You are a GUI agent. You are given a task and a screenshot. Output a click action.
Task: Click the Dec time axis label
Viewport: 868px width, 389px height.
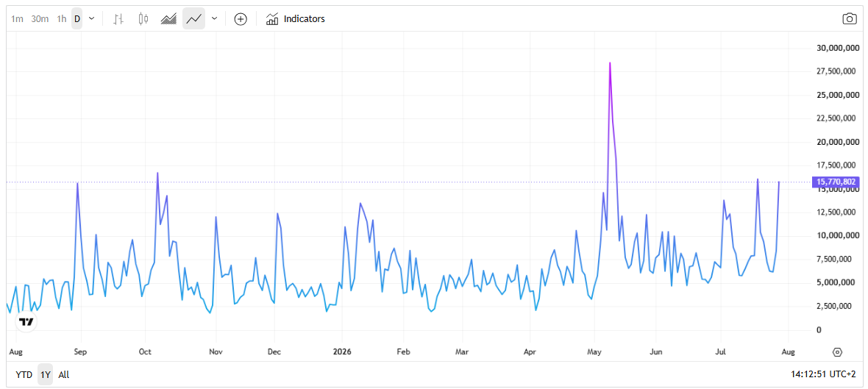point(274,352)
